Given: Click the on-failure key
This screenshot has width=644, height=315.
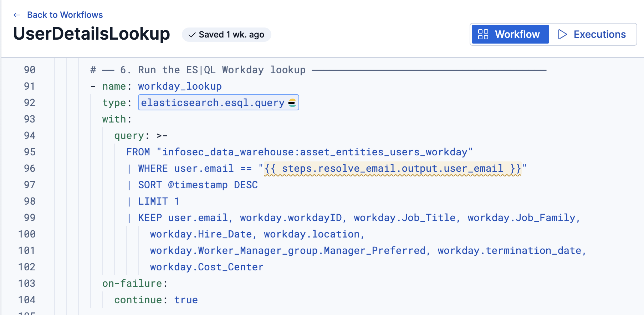Looking at the screenshot, I should (135, 284).
